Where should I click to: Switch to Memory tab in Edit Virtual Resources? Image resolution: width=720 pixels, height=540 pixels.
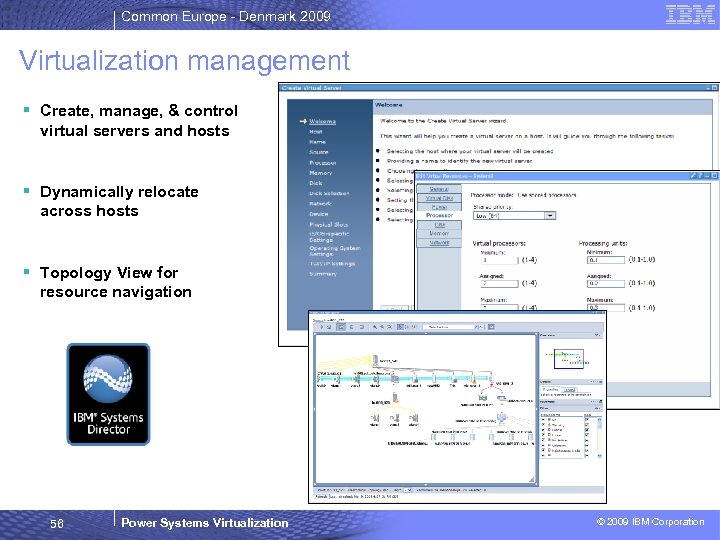coord(439,234)
